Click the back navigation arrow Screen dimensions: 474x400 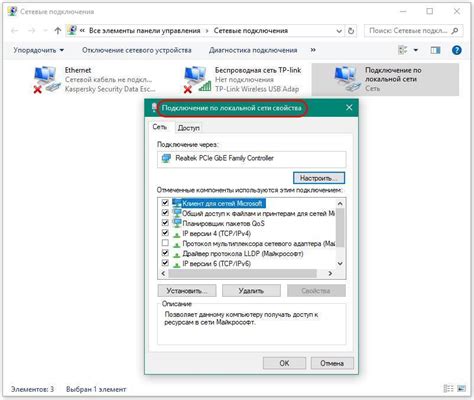15,31
